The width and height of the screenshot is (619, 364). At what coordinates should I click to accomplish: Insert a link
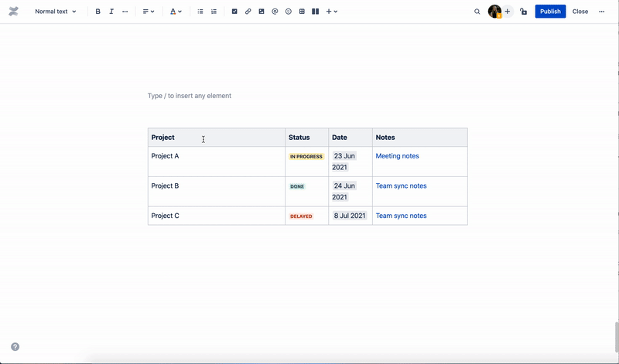(x=248, y=12)
